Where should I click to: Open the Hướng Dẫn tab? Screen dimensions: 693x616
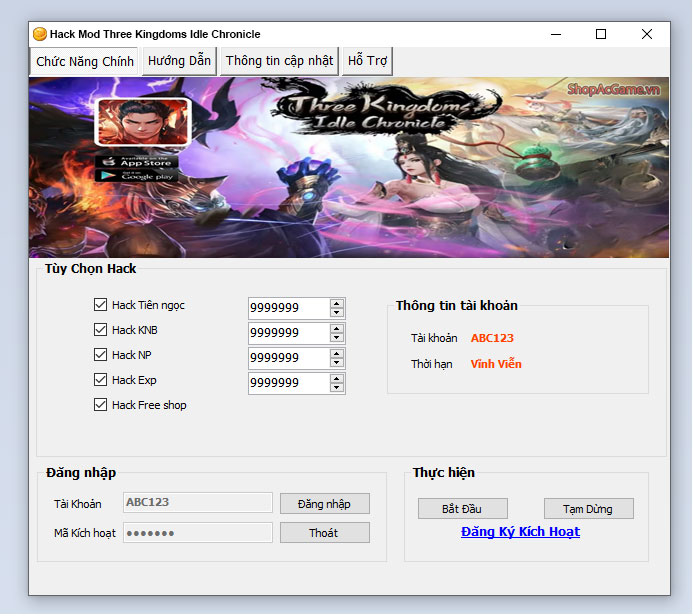point(179,61)
